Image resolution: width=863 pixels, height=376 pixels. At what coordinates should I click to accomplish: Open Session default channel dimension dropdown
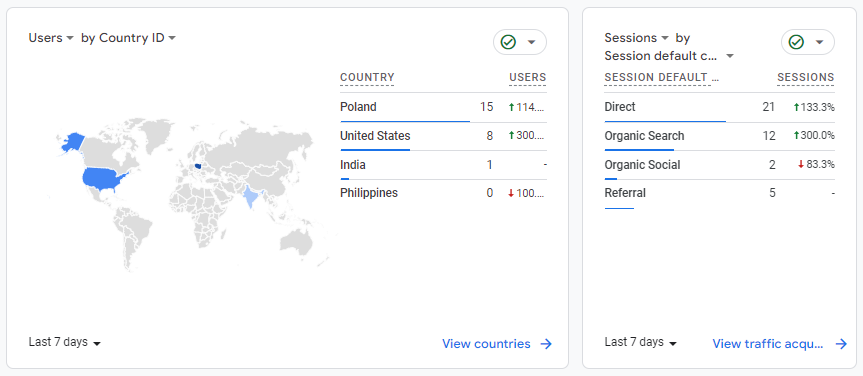[669, 56]
